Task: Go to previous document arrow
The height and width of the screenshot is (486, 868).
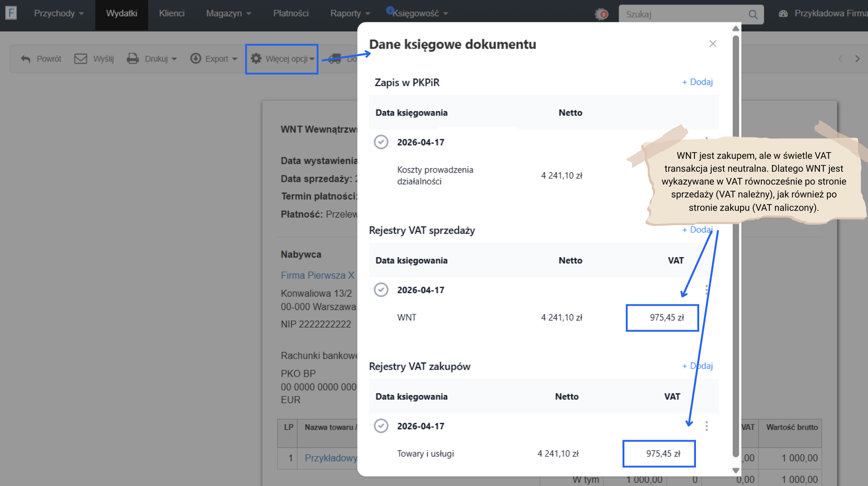Action: [x=840, y=59]
